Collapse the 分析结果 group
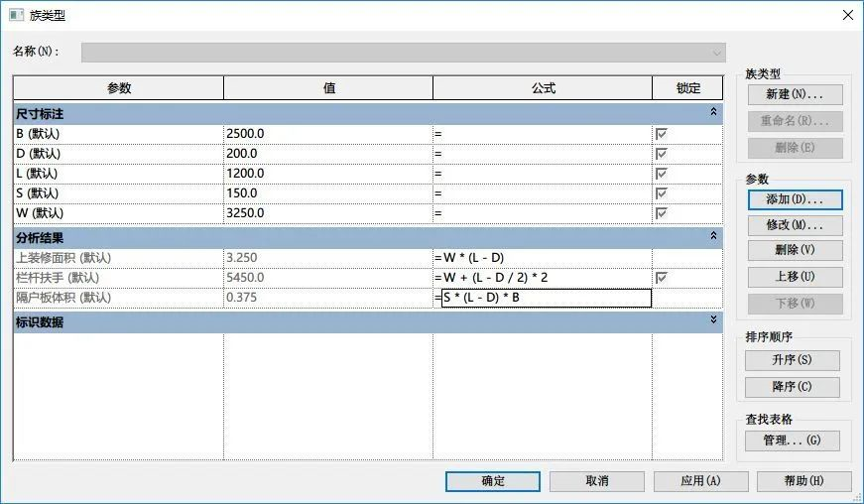 coord(713,236)
